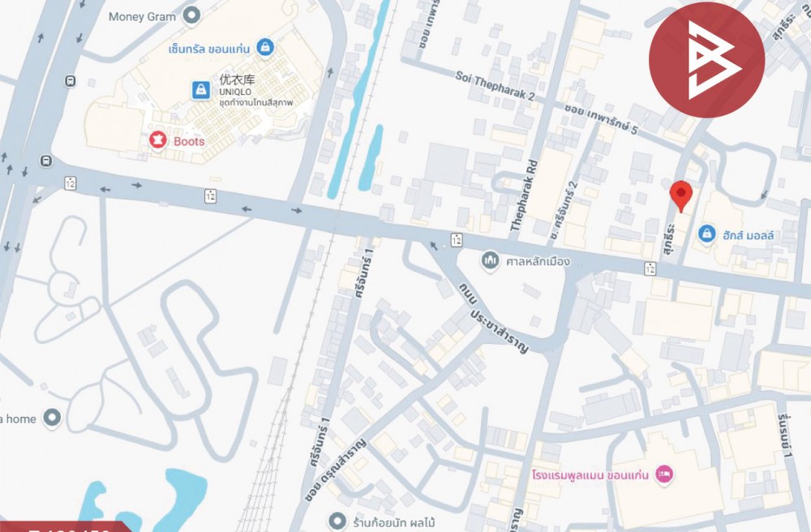Click the Soi Thepharak 2 street label

pos(495,85)
